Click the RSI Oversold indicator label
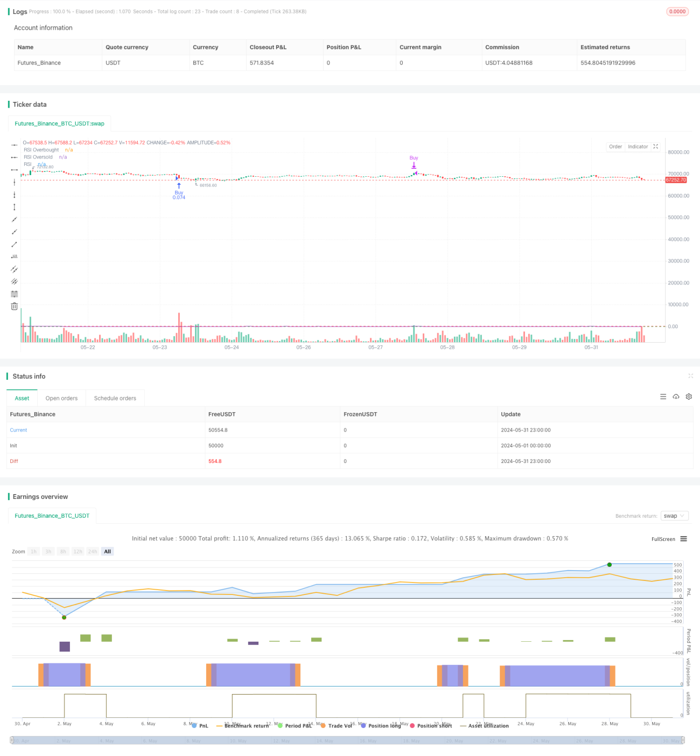This screenshot has width=700, height=756. tap(38, 157)
